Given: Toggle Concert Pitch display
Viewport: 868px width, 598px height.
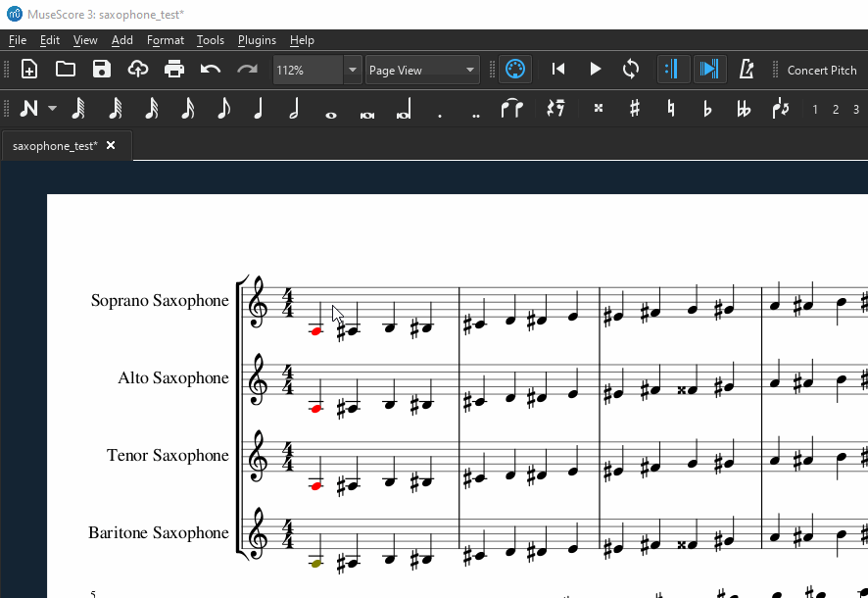Looking at the screenshot, I should (821, 71).
